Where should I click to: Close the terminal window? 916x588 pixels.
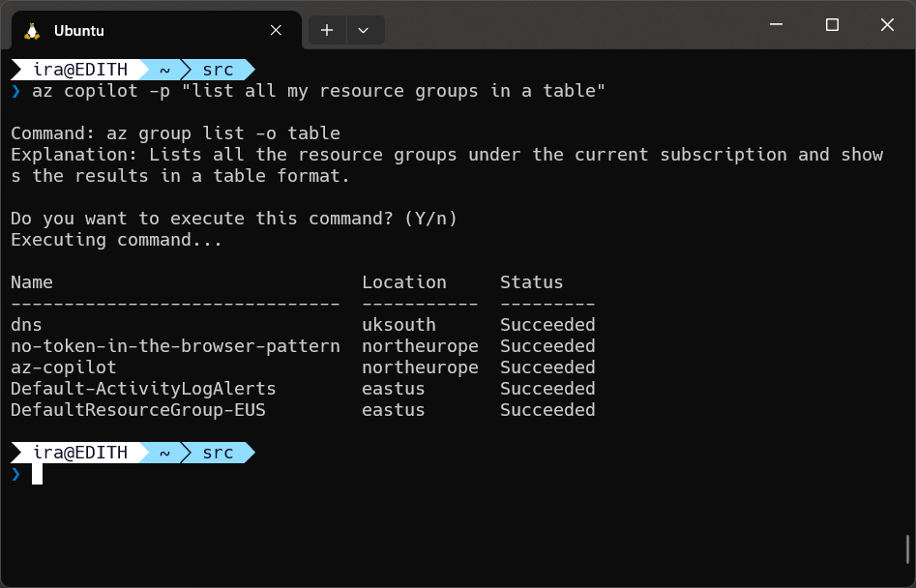(x=887, y=24)
